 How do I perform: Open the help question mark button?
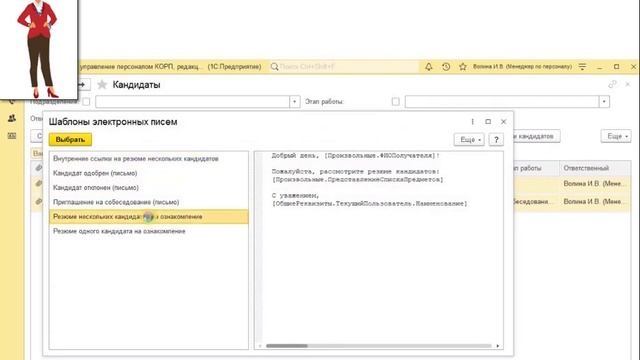(x=496, y=140)
